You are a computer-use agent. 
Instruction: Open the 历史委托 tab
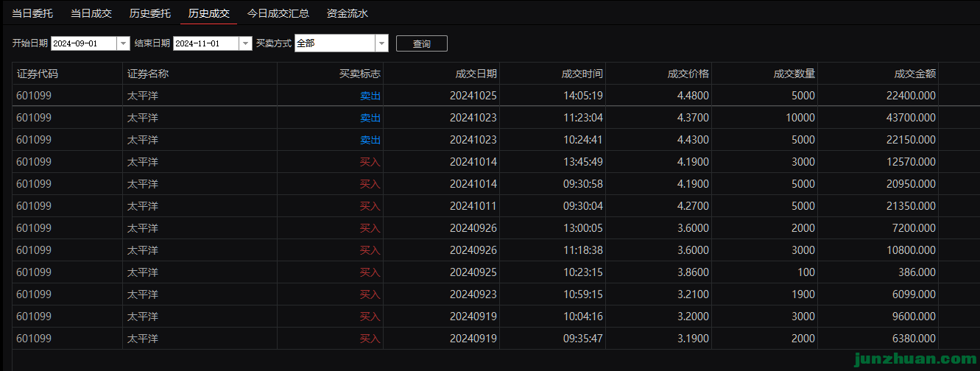(x=150, y=13)
